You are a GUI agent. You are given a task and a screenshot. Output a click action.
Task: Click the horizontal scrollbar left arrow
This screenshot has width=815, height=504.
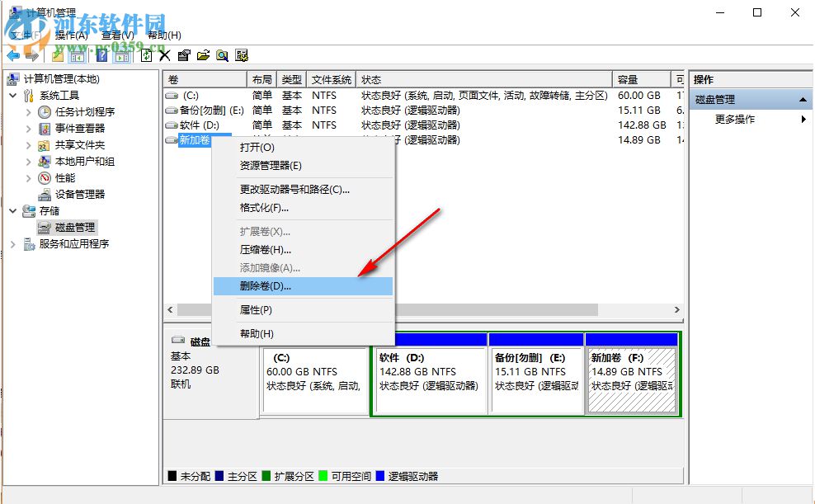[x=171, y=309]
